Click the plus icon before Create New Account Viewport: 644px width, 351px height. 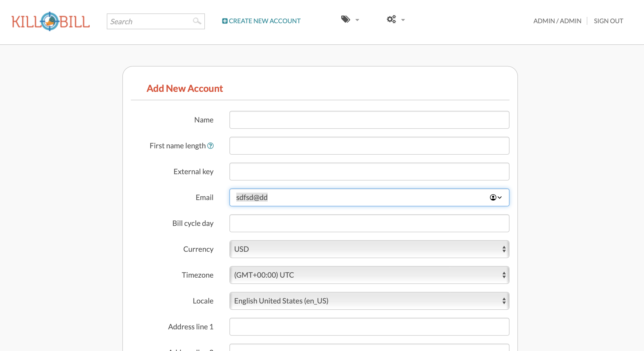point(225,21)
